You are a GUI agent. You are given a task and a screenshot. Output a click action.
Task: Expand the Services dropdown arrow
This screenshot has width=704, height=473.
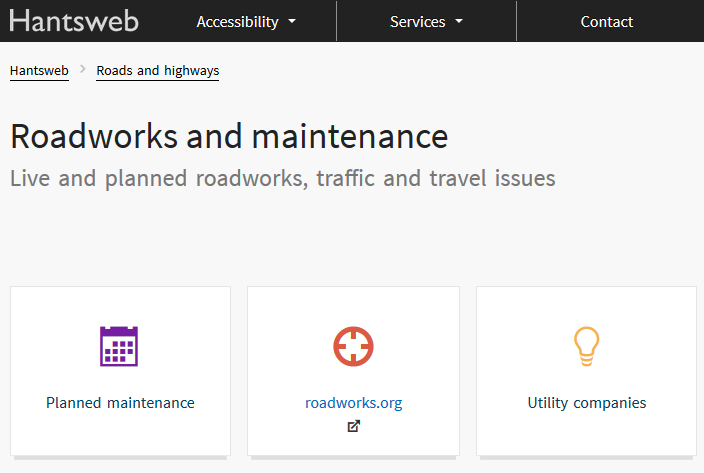pyautogui.click(x=459, y=21)
